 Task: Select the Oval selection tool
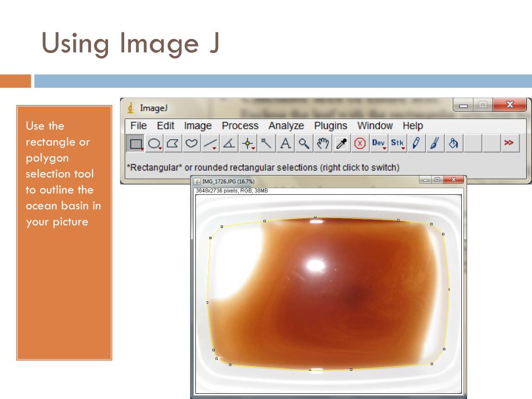pyautogui.click(x=155, y=143)
